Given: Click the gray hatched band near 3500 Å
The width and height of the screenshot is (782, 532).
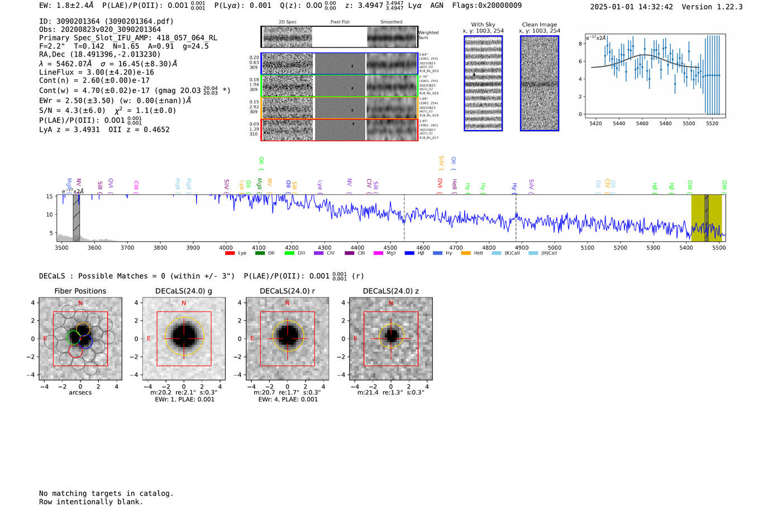Looking at the screenshot, I should [x=77, y=218].
